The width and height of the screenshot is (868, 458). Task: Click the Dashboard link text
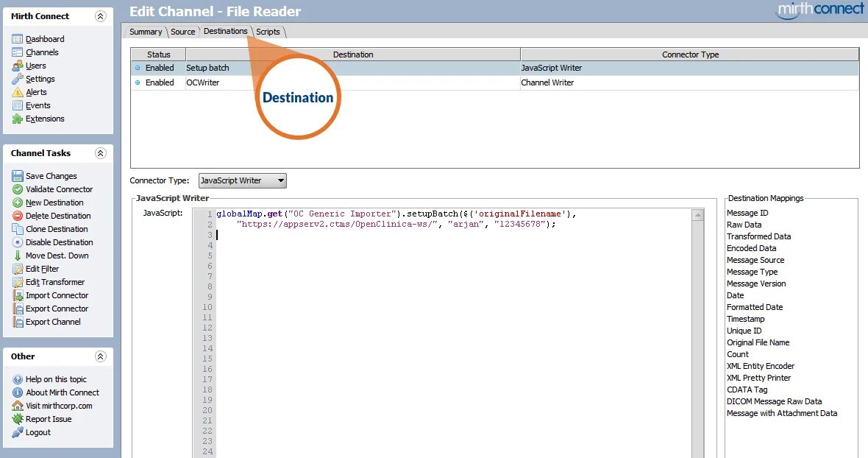pyautogui.click(x=45, y=39)
